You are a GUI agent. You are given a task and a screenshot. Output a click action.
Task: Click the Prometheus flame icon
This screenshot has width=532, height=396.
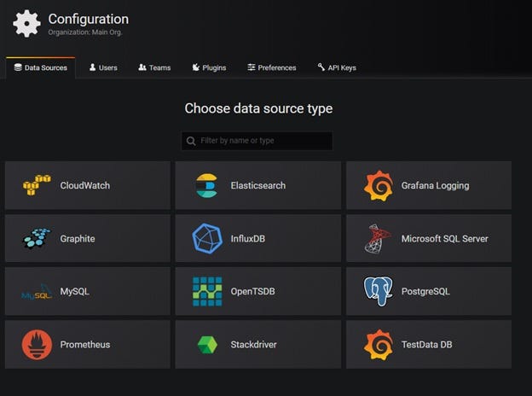tap(37, 345)
